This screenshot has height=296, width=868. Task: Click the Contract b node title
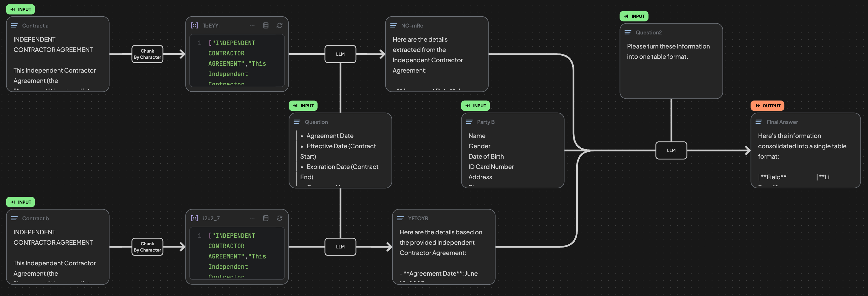[x=35, y=218]
